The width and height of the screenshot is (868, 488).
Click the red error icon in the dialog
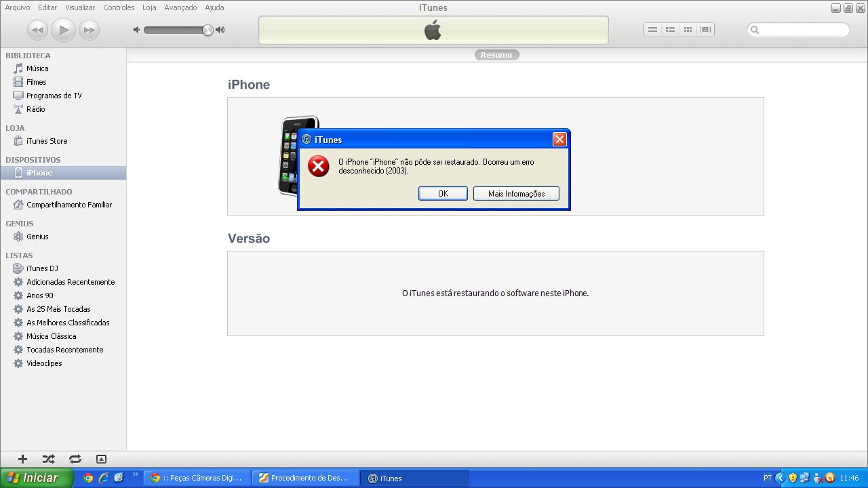click(318, 166)
